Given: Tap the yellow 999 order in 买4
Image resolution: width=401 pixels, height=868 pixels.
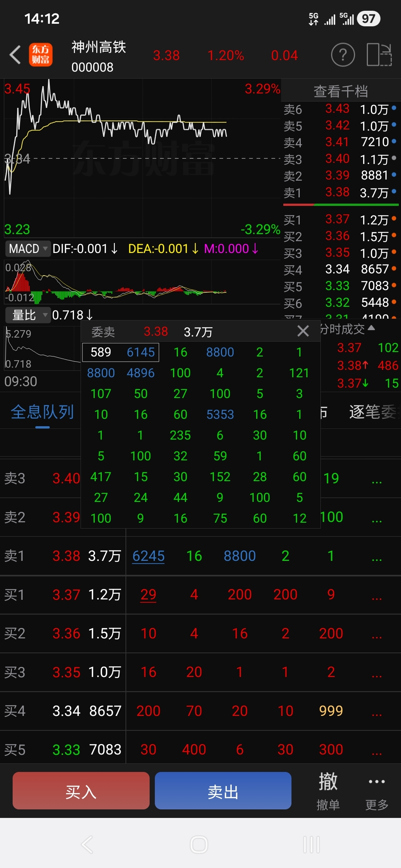Looking at the screenshot, I should [x=331, y=711].
